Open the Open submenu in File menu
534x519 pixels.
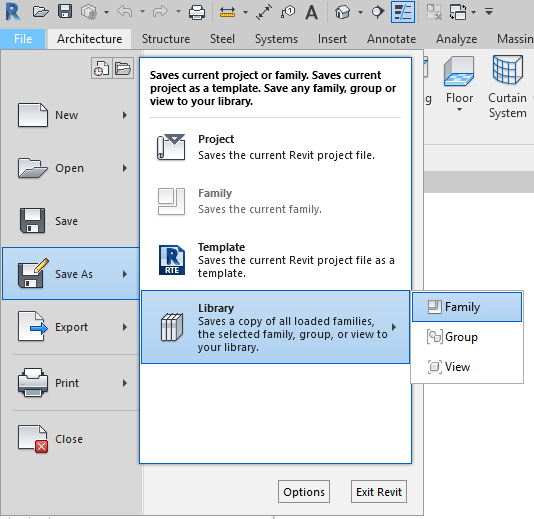pos(71,168)
